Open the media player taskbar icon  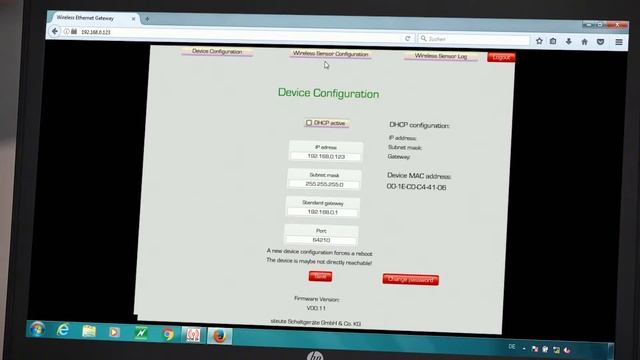(114, 332)
